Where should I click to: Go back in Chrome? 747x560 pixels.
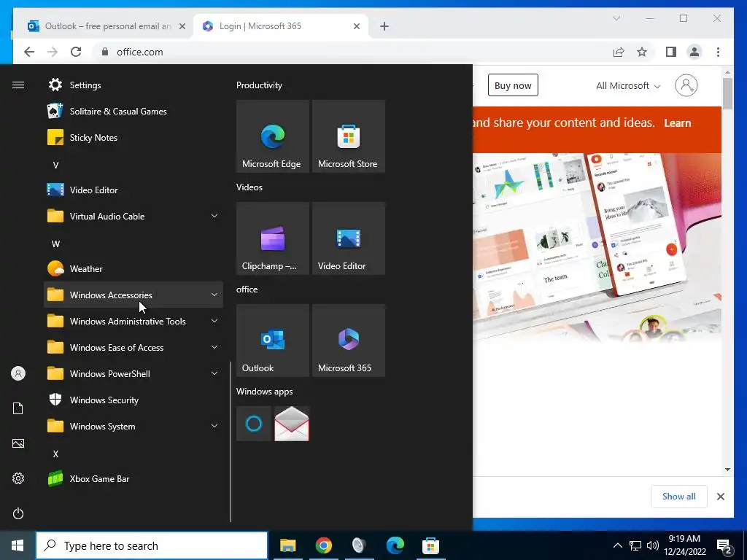click(x=29, y=52)
